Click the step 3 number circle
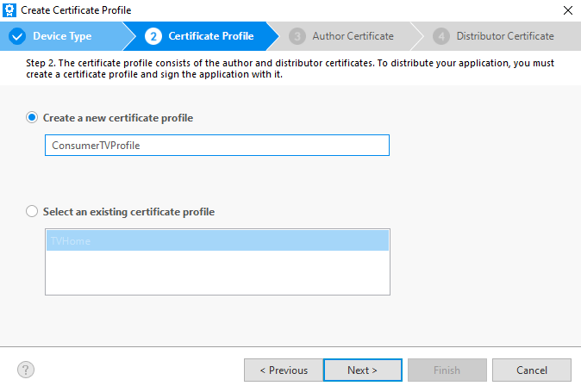Image resolution: width=581 pixels, height=392 pixels. (297, 36)
